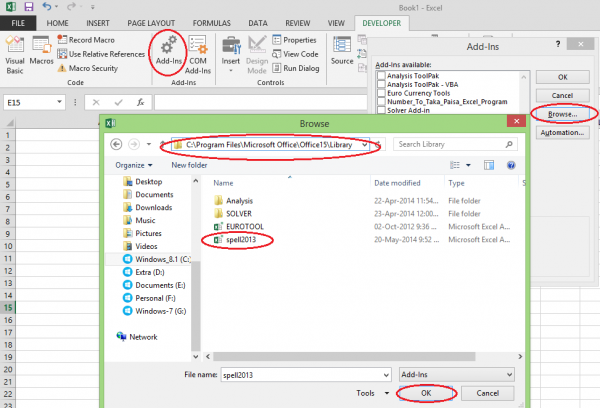Screen dimensions: 600x408
Task: Open Macro Security settings
Action: tap(88, 68)
